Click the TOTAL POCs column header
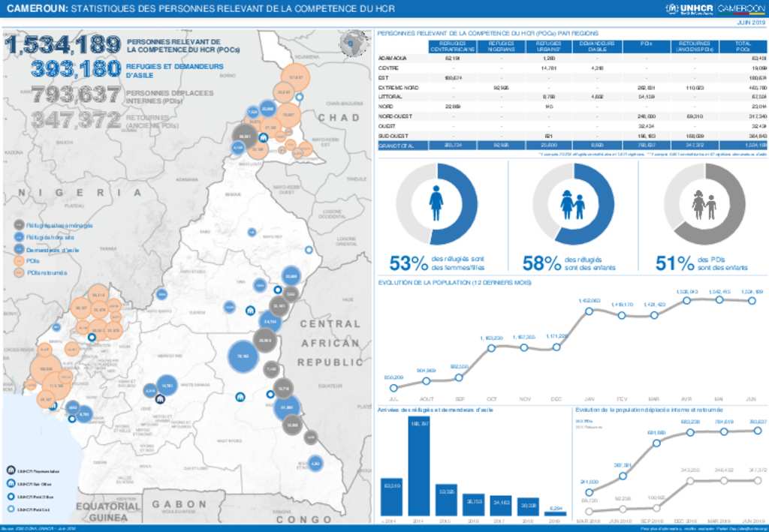Viewport: 769px width, 532px height. pos(743,47)
